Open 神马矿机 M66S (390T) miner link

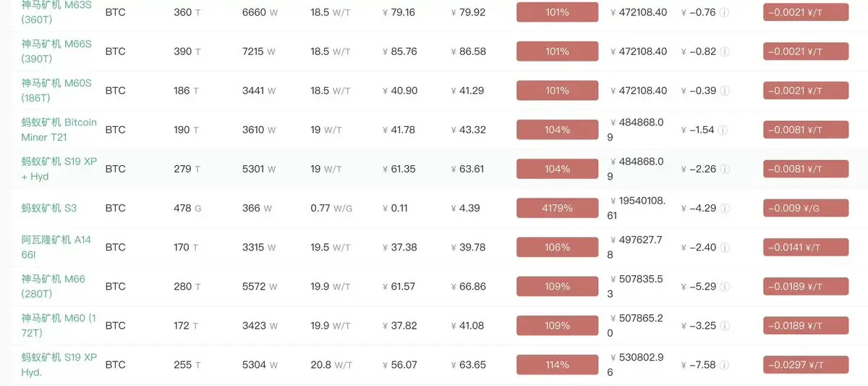pyautogui.click(x=56, y=51)
